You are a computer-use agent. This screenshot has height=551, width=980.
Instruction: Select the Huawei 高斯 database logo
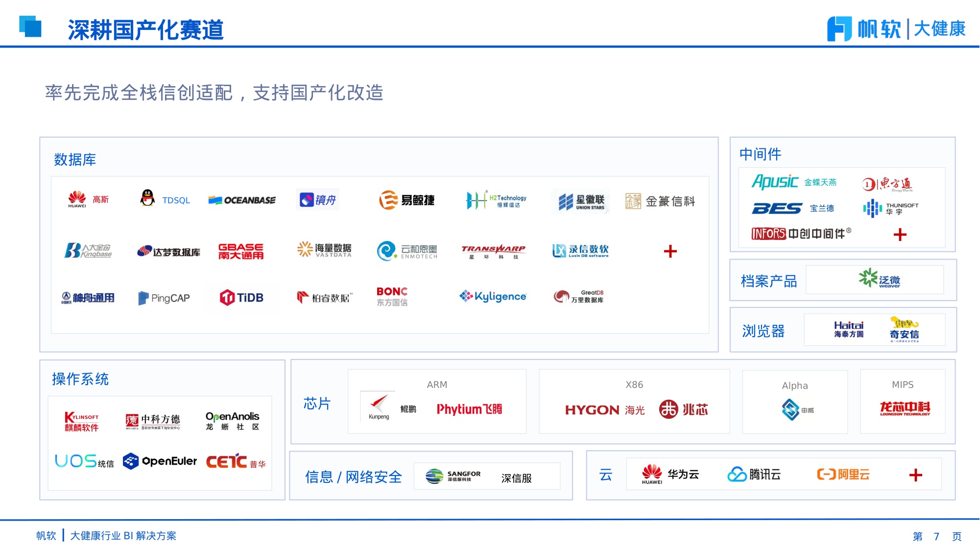[x=87, y=200]
